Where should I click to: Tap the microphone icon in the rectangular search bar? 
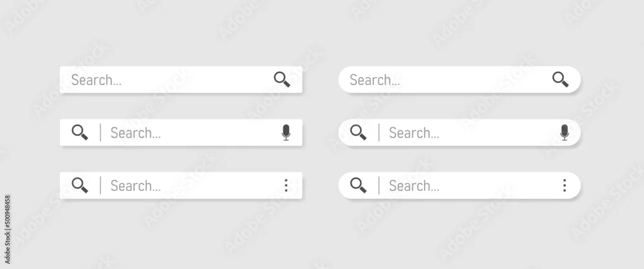(x=286, y=132)
